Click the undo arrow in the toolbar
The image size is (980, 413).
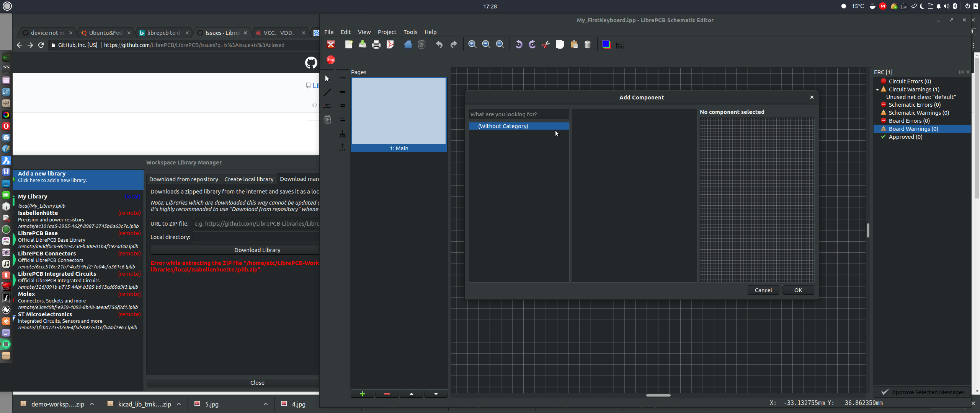click(x=439, y=44)
